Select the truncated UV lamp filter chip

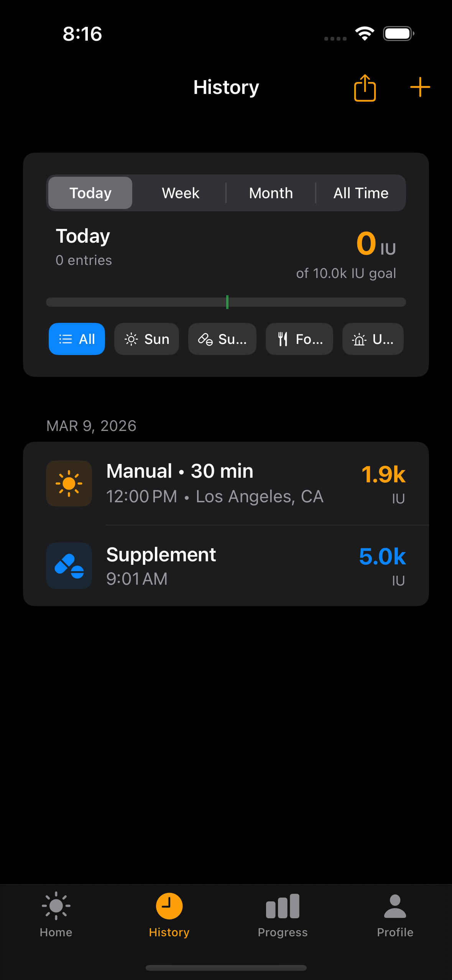(373, 339)
